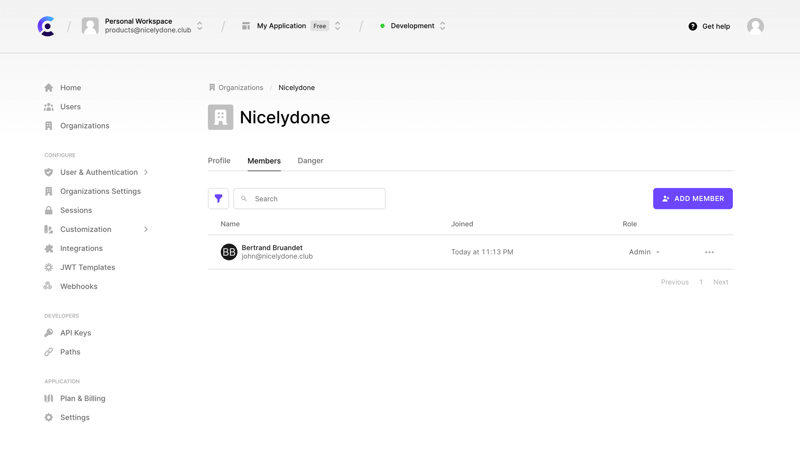Click the Sessions lock icon

[x=48, y=210]
